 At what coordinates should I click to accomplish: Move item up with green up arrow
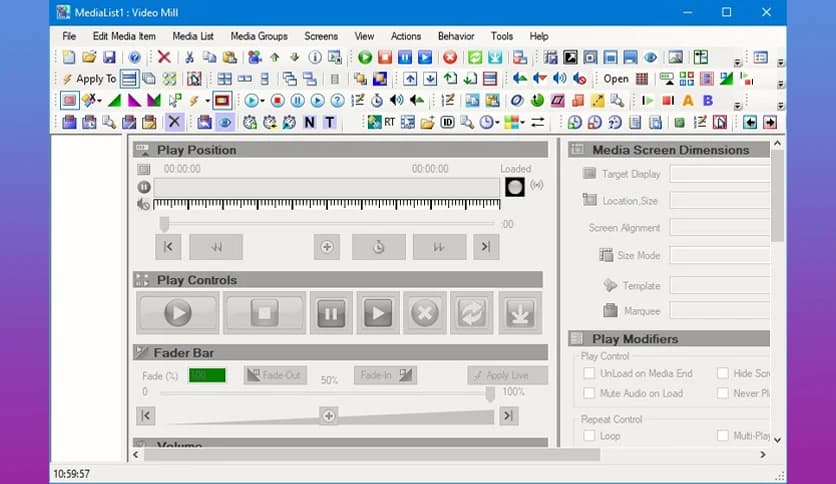tap(275, 57)
